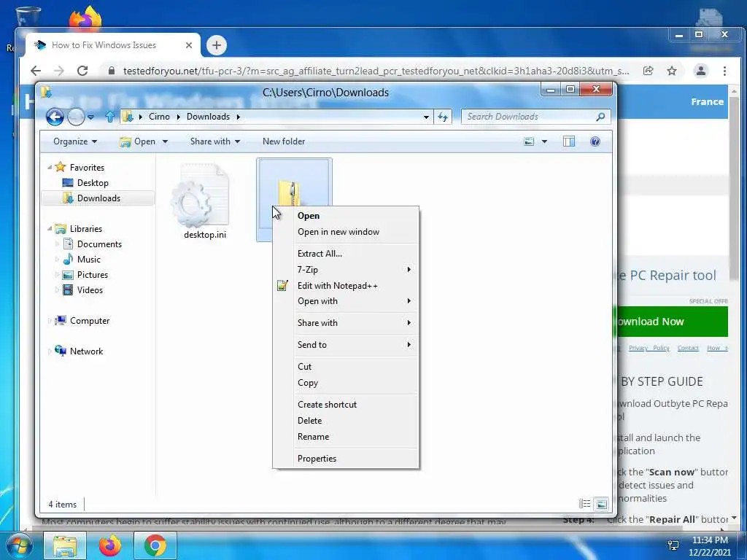
Task: Choose Cut from context menu
Action: pos(346,367)
